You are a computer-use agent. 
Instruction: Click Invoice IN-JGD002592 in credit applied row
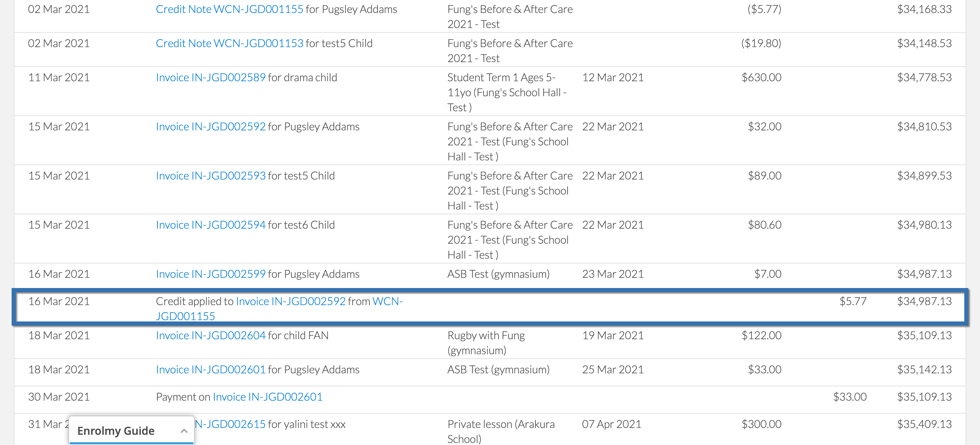[x=291, y=301]
